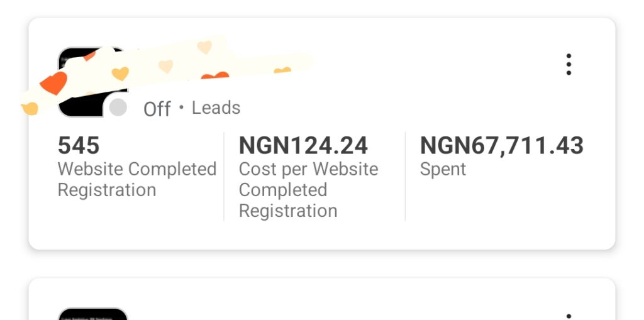Click the divider before NGN67,711.43 column
The height and width of the screenshot is (320, 644).
(405, 177)
